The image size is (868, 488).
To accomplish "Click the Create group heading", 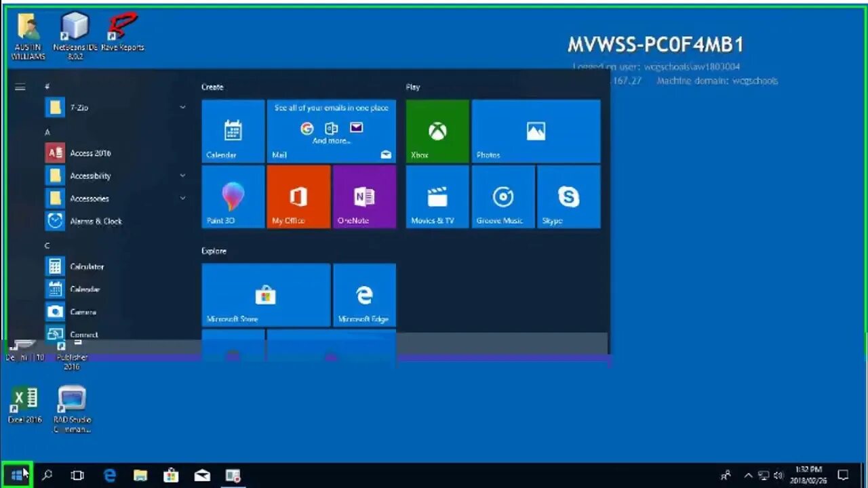I will 212,87.
